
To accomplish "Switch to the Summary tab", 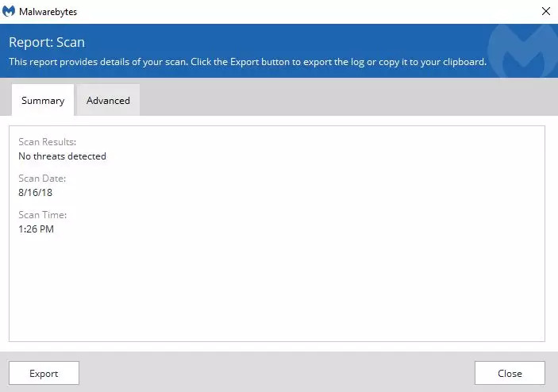I will coord(43,100).
